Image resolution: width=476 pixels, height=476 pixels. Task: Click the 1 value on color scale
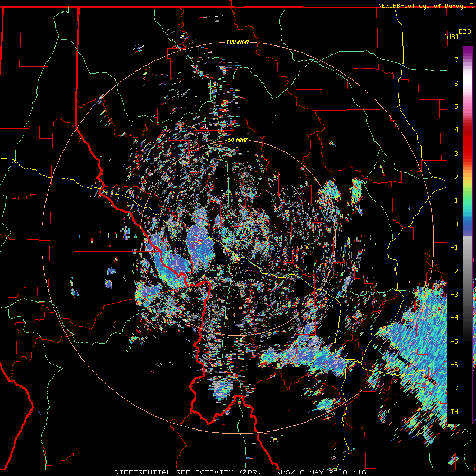pyautogui.click(x=456, y=200)
